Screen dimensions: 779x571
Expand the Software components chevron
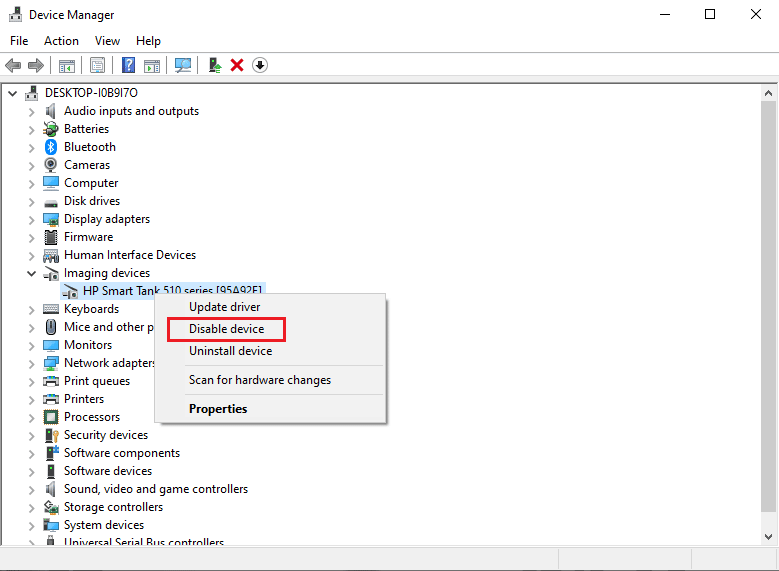(x=31, y=454)
